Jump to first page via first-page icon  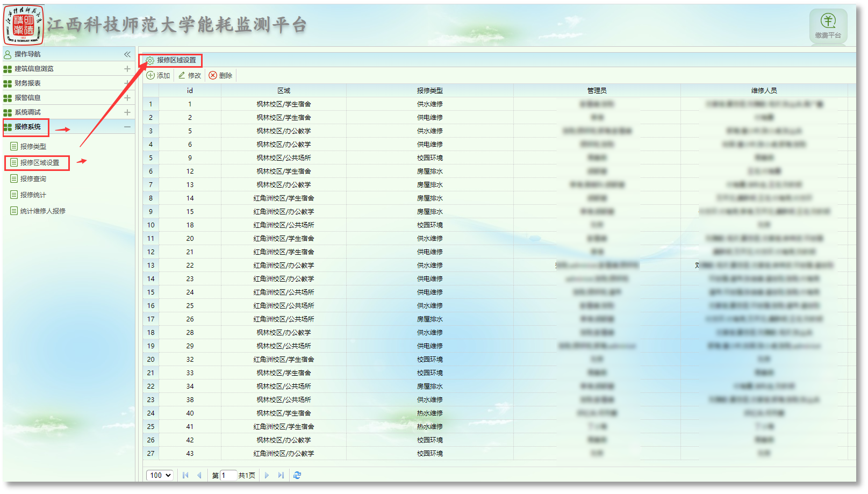pyautogui.click(x=185, y=475)
